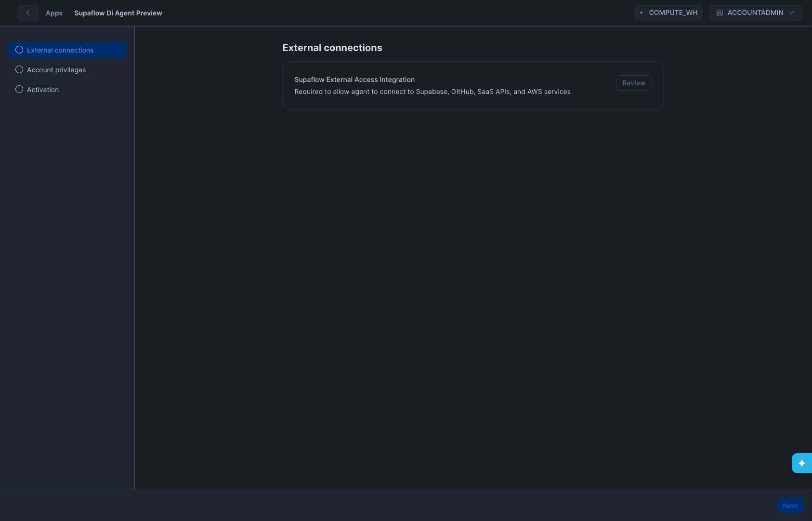The image size is (812, 521).
Task: Click the External connections page heading
Action: (x=332, y=48)
